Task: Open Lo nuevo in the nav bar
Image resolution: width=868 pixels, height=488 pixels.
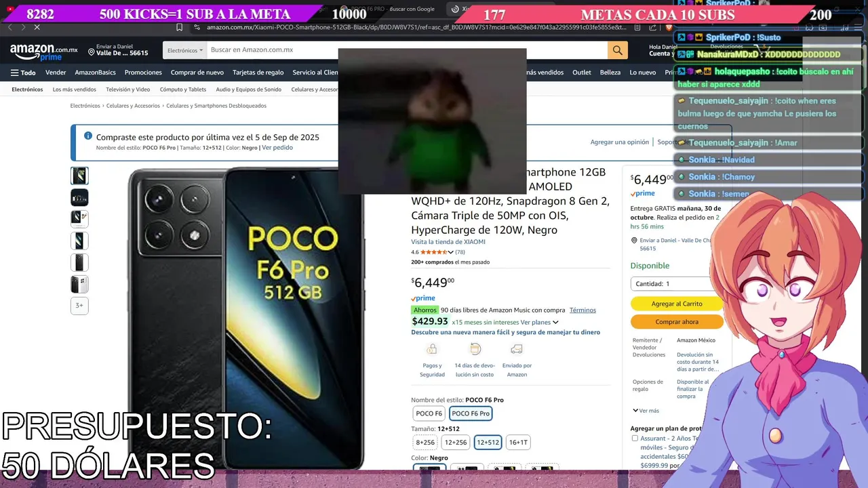Action: point(643,73)
